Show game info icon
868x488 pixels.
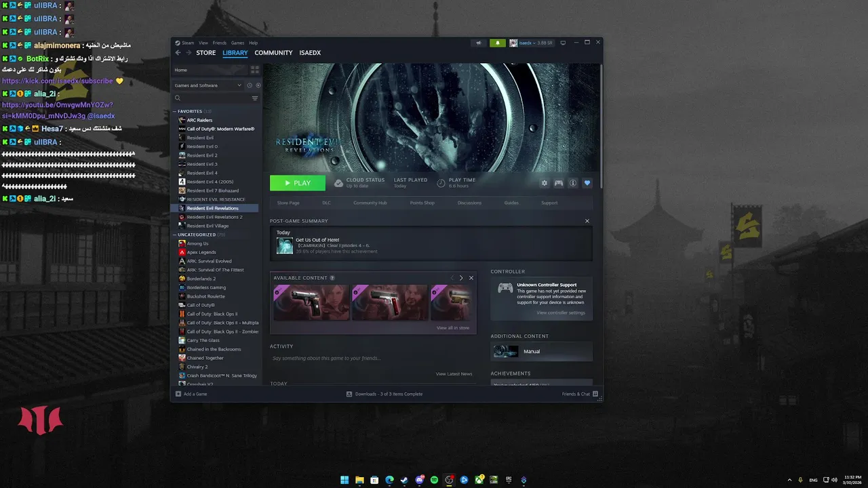(x=573, y=183)
